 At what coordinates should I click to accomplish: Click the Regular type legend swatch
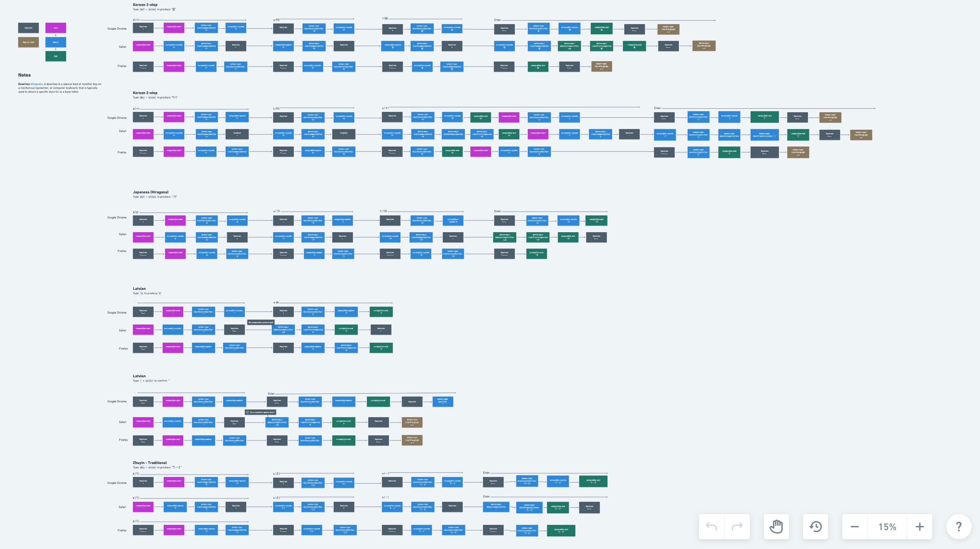[x=28, y=42]
